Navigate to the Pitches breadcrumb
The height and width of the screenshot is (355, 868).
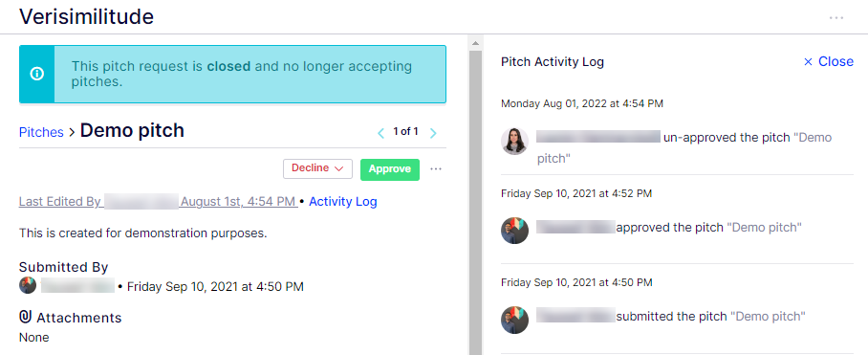coord(41,132)
